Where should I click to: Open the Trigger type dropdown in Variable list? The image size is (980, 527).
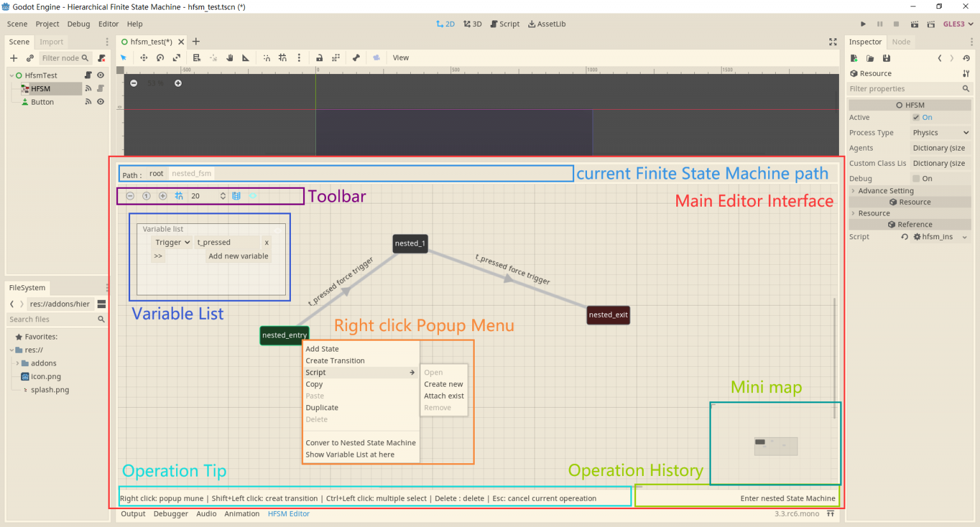click(x=172, y=242)
